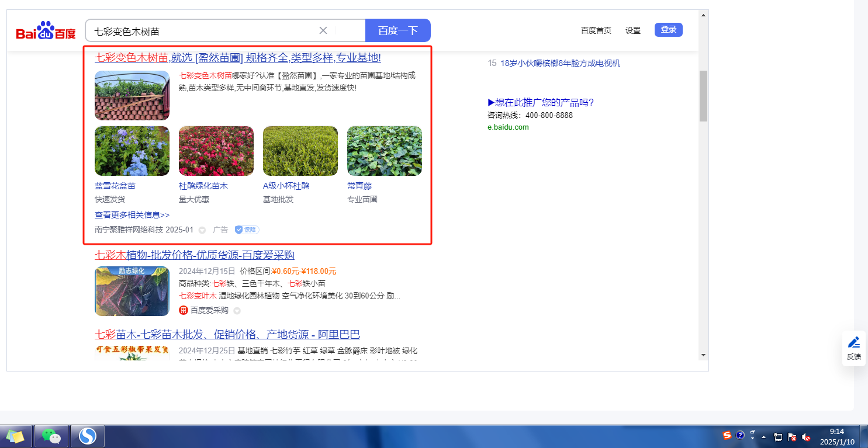
Task: Click the Action Center flag tray icon
Action: 792,436
